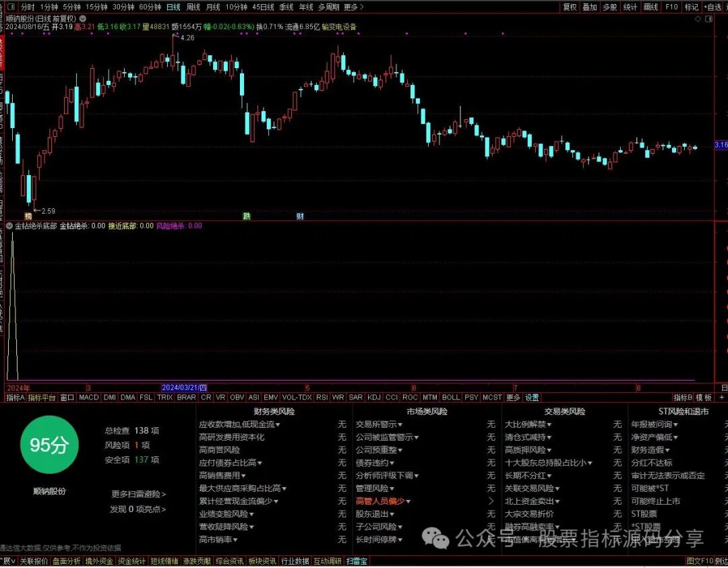Click the 2.59 low price label
728x568 pixels.
tap(49, 211)
